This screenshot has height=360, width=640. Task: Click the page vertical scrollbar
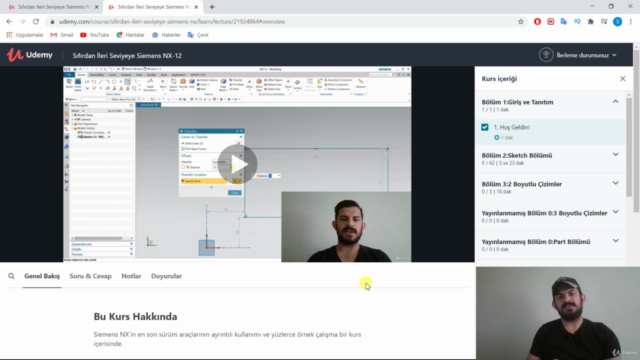tap(636, 131)
